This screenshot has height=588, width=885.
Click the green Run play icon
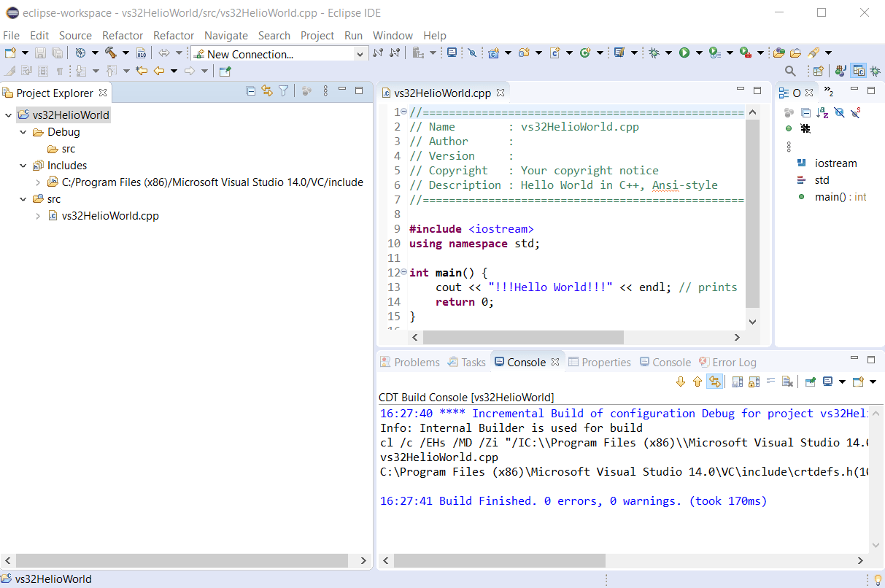pos(684,53)
